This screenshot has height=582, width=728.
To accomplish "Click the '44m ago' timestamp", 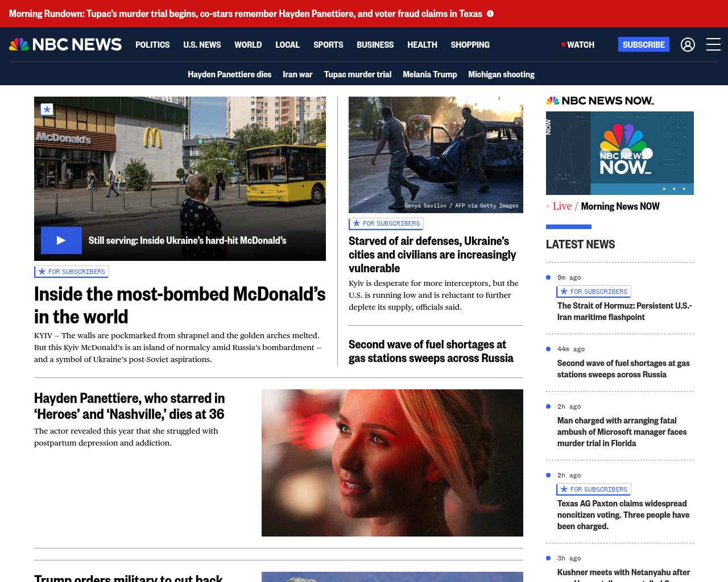I will point(571,349).
